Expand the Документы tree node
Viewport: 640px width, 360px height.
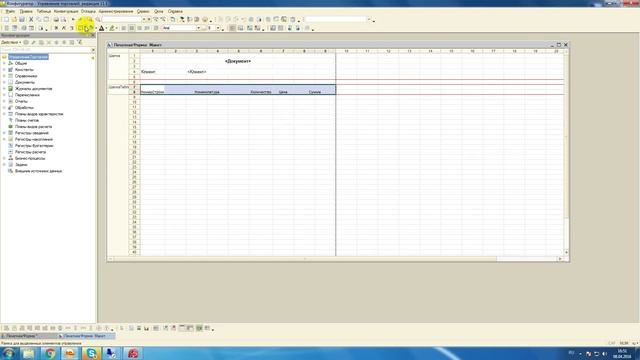4,82
